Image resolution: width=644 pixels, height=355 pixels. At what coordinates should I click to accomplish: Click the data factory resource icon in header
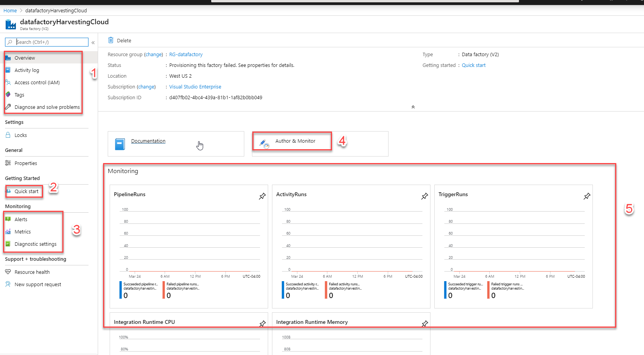click(11, 25)
